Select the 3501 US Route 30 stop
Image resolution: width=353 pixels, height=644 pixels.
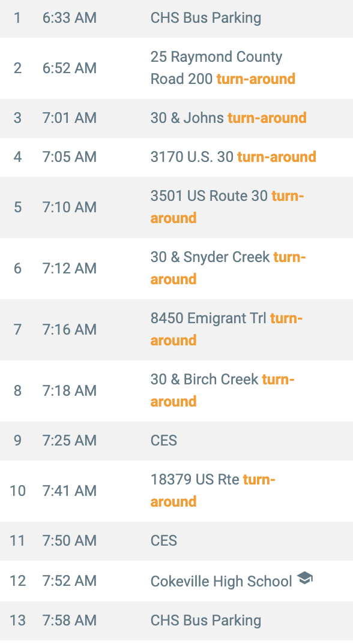[176, 207]
